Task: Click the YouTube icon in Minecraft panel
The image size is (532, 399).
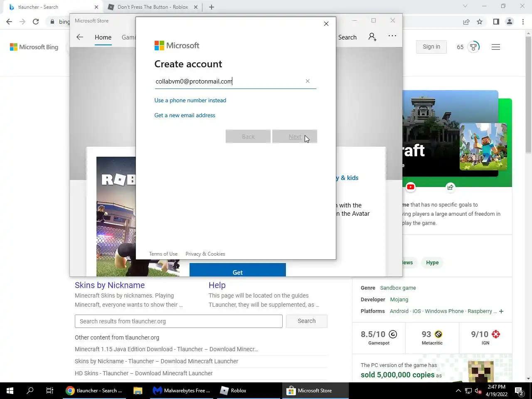Action: click(x=411, y=187)
